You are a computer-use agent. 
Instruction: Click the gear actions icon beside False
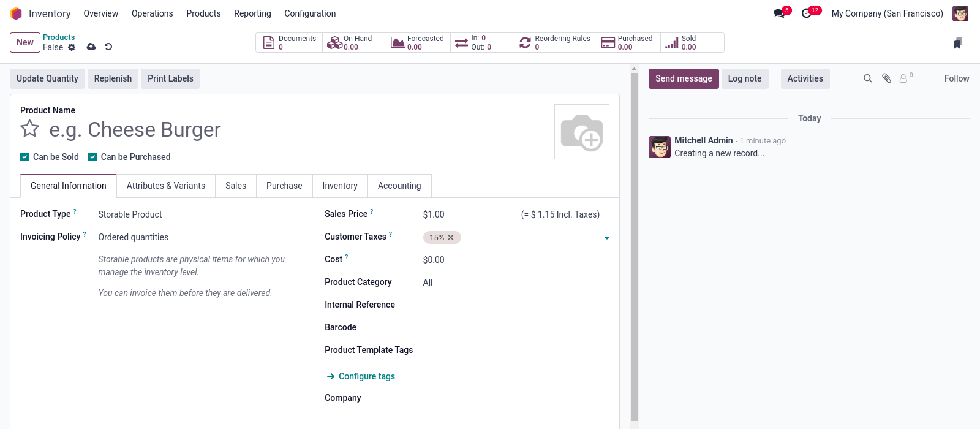pyautogui.click(x=72, y=47)
